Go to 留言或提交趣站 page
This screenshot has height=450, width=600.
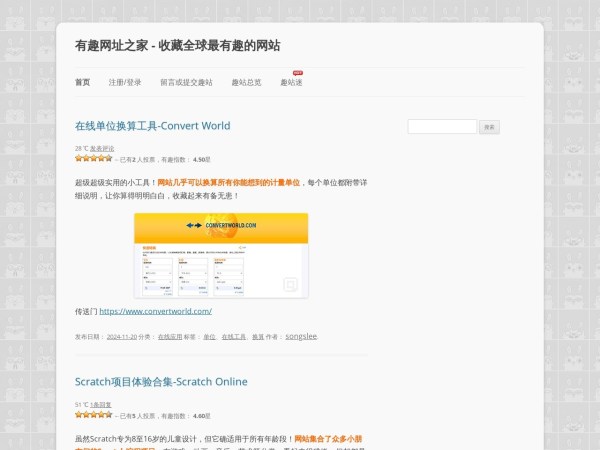pyautogui.click(x=186, y=83)
